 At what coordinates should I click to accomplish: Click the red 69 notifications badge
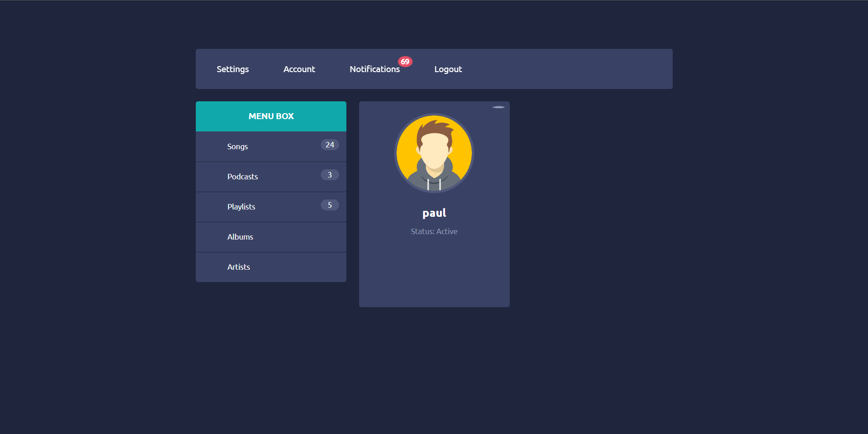(x=405, y=62)
